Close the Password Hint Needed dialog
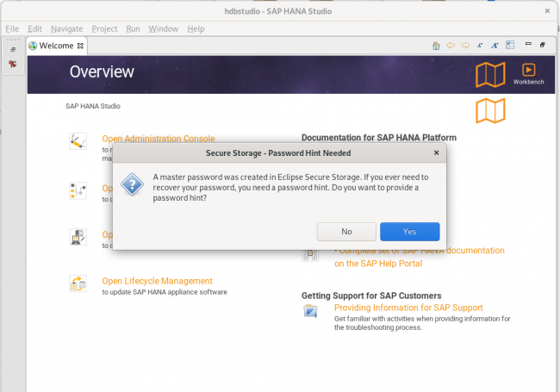The width and height of the screenshot is (560, 392). tap(436, 152)
